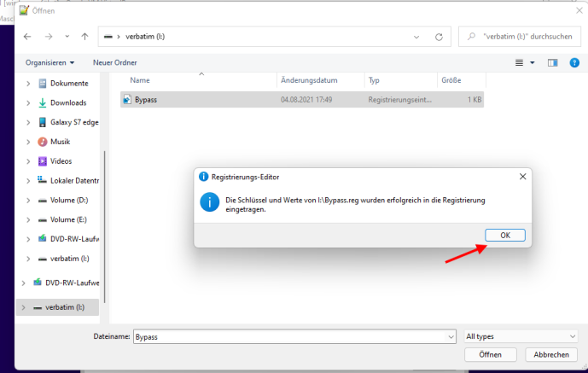Toggle the preview pane icon
Image resolution: width=588 pixels, height=373 pixels.
pos(552,62)
